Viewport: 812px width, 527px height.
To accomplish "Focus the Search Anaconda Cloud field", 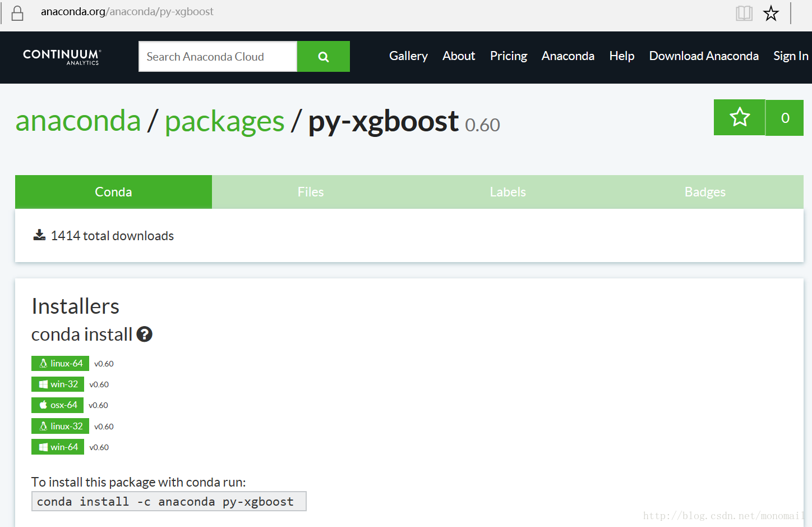I will pos(218,57).
